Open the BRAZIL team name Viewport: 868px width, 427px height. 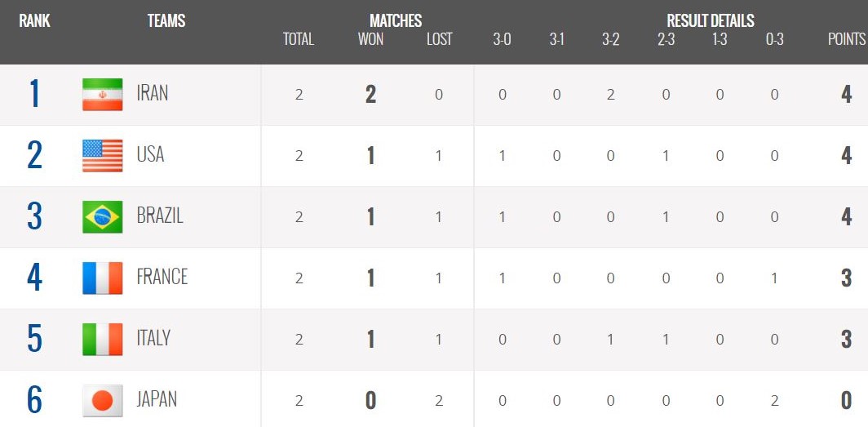click(160, 216)
